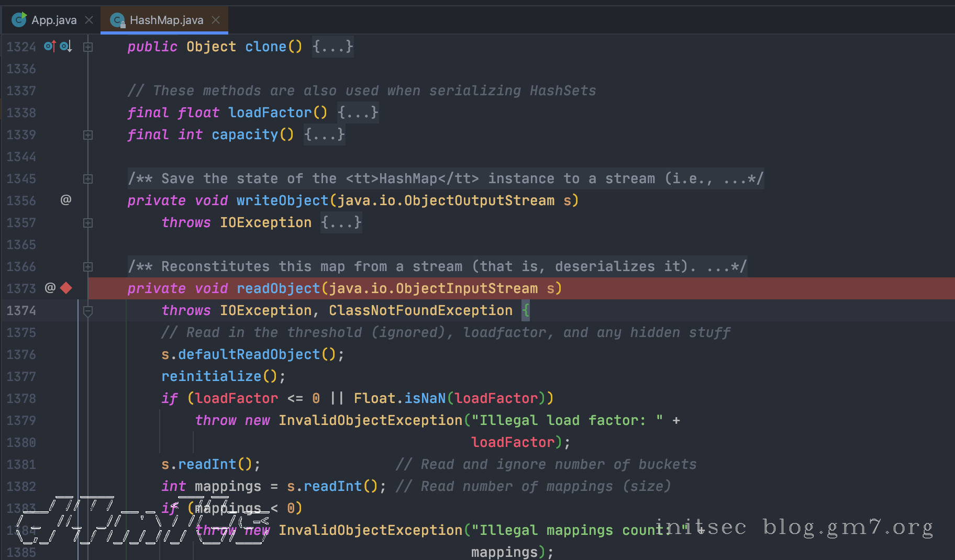
Task: Click line number 1377 in the gutter
Action: point(21,376)
